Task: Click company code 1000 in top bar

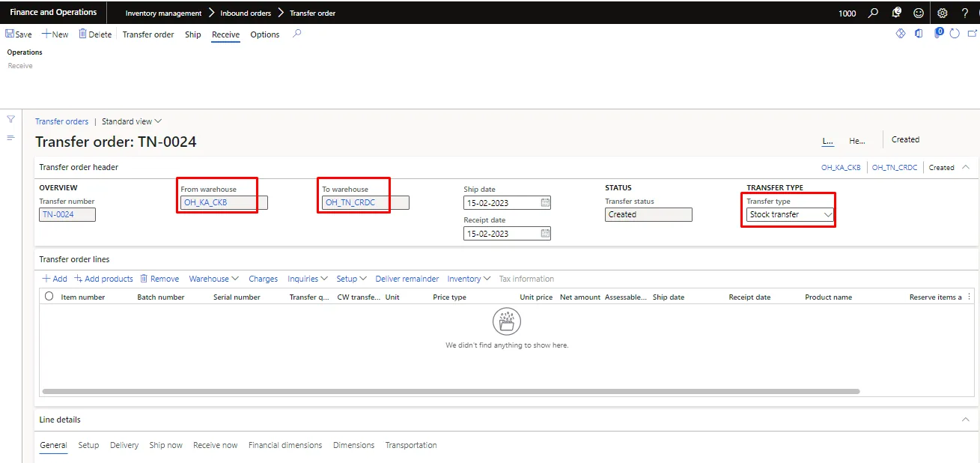Action: coord(847,13)
